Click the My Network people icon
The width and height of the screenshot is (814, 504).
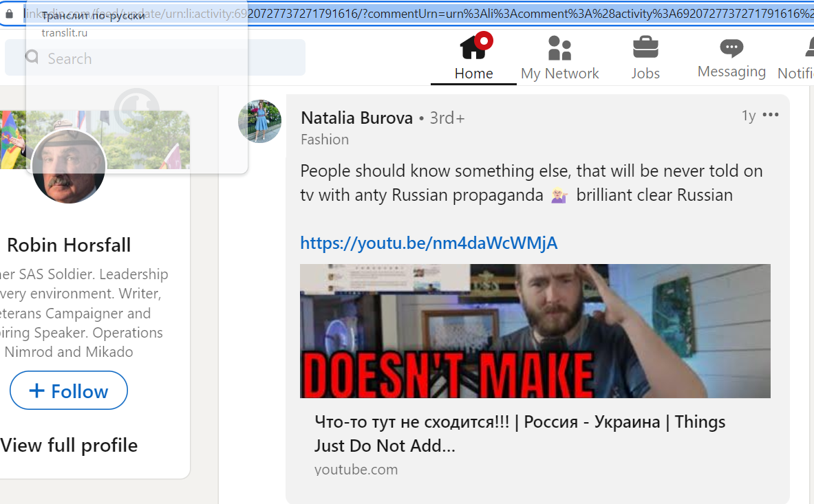click(559, 48)
